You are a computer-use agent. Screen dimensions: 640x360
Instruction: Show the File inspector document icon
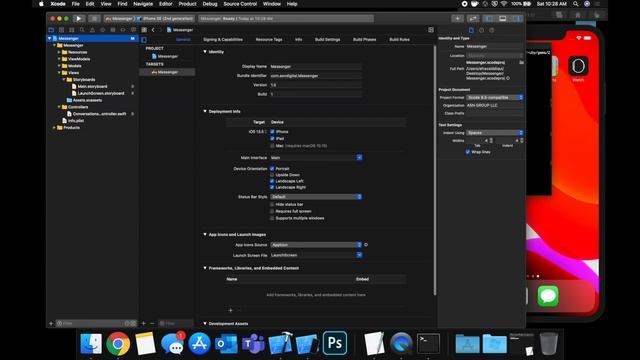(471, 30)
